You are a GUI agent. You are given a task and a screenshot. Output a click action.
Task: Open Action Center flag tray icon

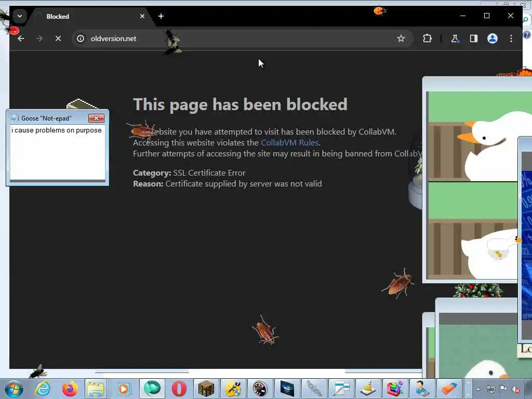[503, 389]
